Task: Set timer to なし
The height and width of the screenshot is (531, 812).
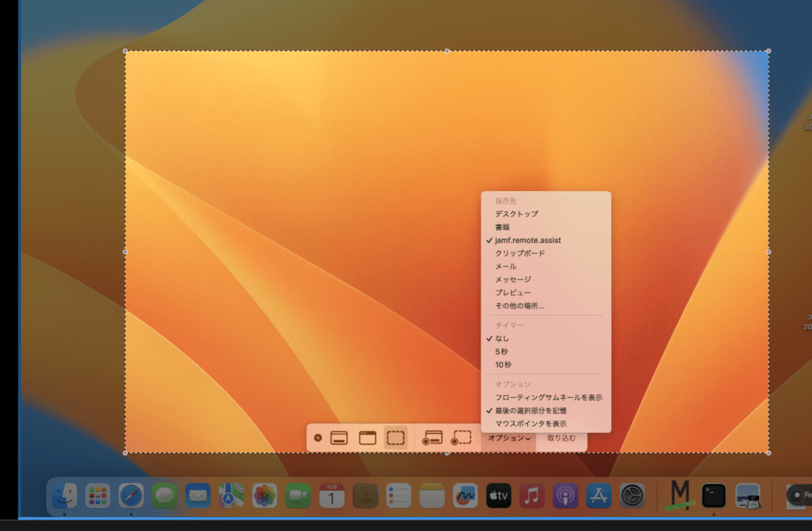Action: [x=502, y=338]
